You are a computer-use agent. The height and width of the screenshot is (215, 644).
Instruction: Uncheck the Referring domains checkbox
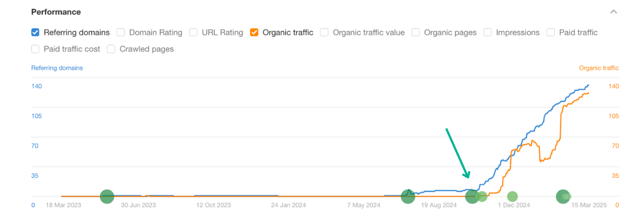click(x=35, y=32)
